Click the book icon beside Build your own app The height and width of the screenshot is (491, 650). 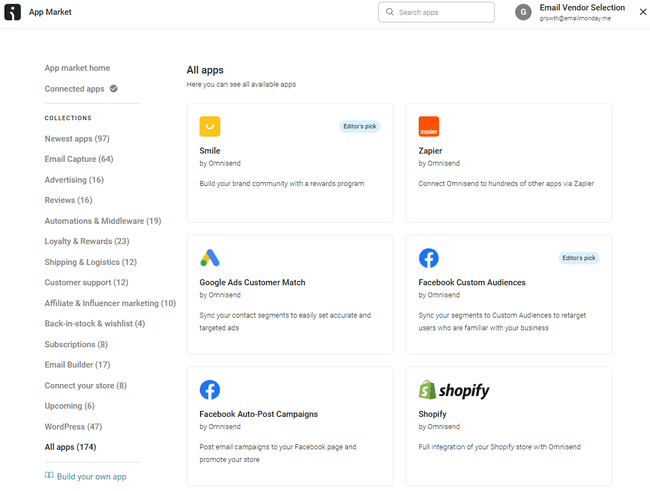49,475
